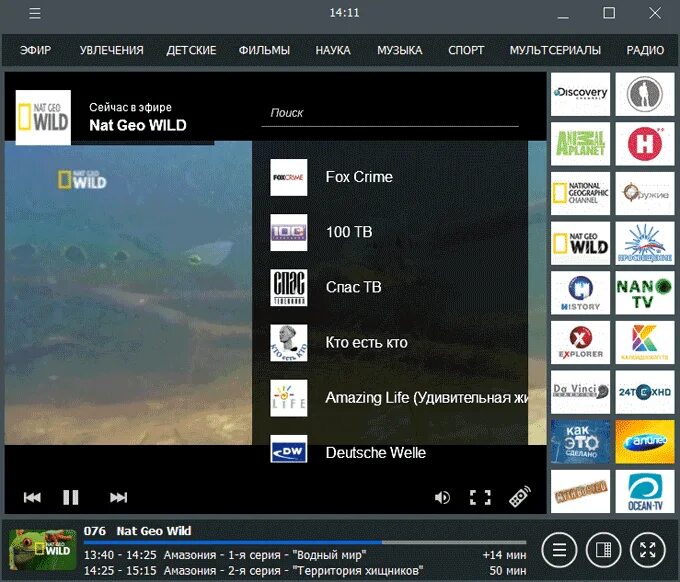Select 100 ТВ channel in list
The image size is (680, 582).
390,232
